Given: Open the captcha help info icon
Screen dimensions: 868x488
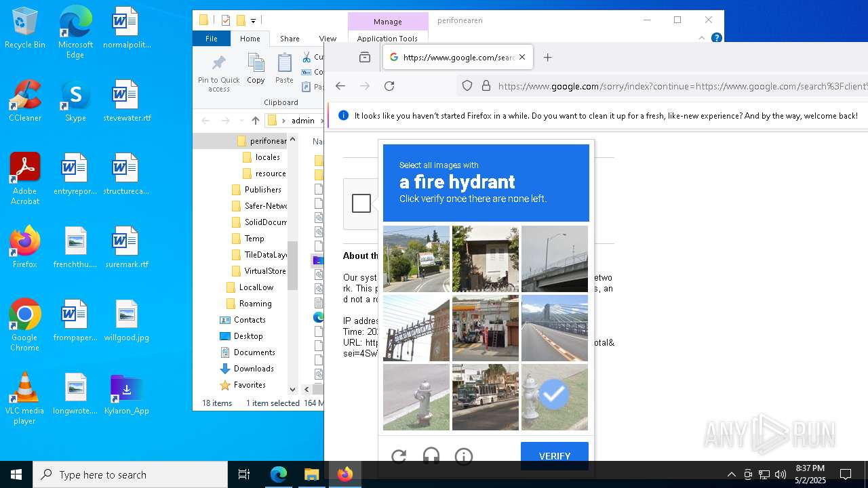Looking at the screenshot, I should point(464,456).
